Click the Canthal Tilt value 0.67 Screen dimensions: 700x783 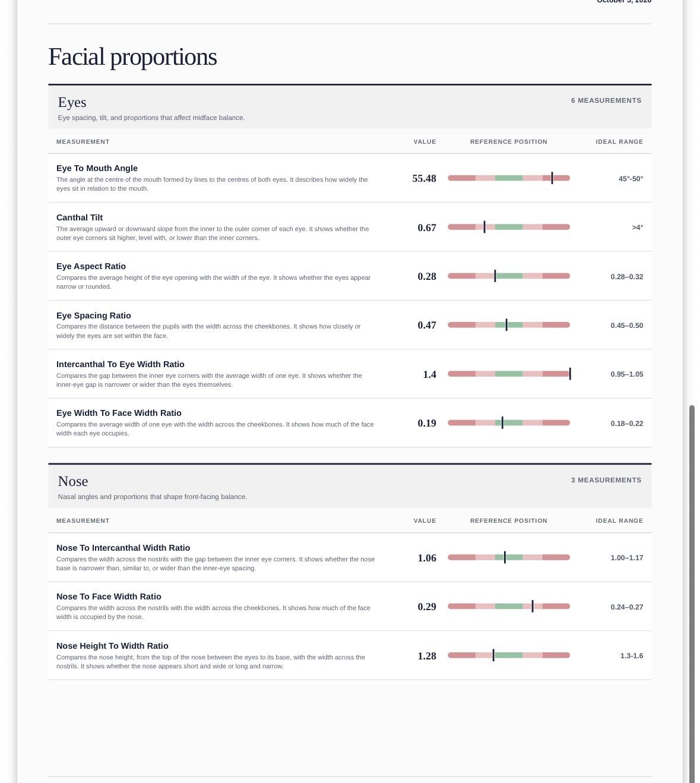tap(427, 228)
